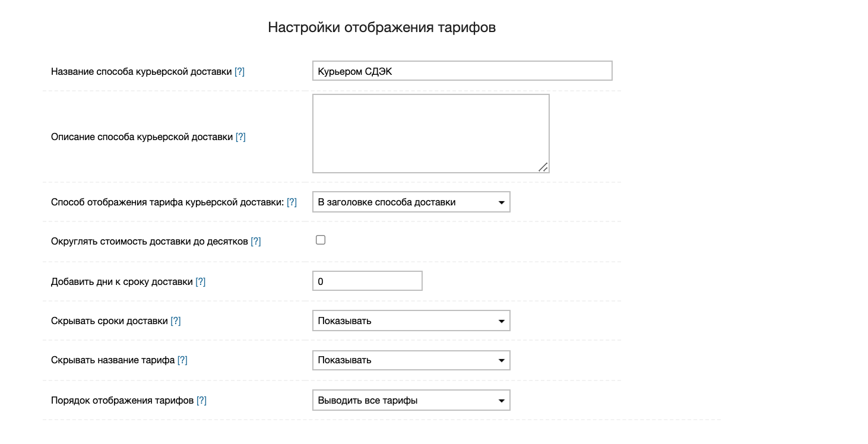Enable rounding delivery cost to tens checkbox
The height and width of the screenshot is (444, 868).
click(321, 240)
